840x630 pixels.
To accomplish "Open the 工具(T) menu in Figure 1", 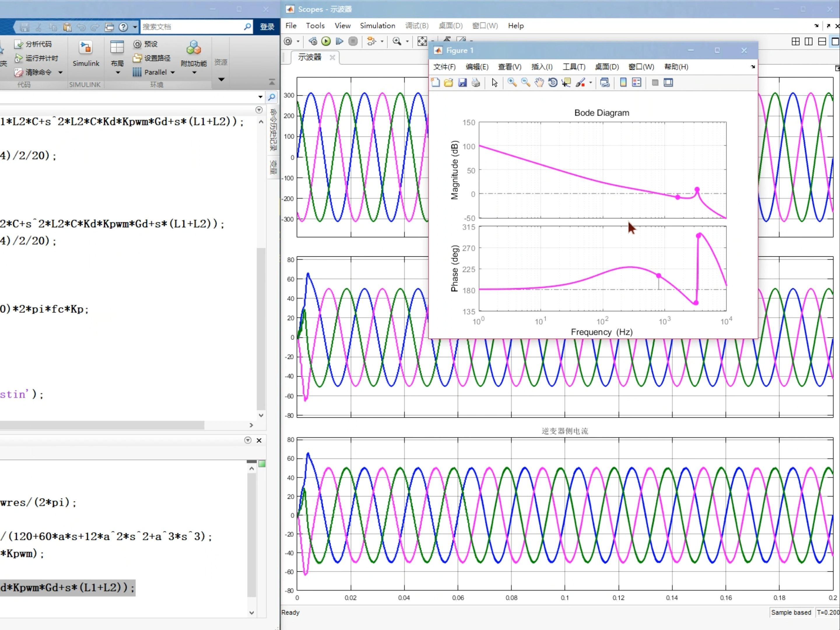I will click(x=574, y=67).
